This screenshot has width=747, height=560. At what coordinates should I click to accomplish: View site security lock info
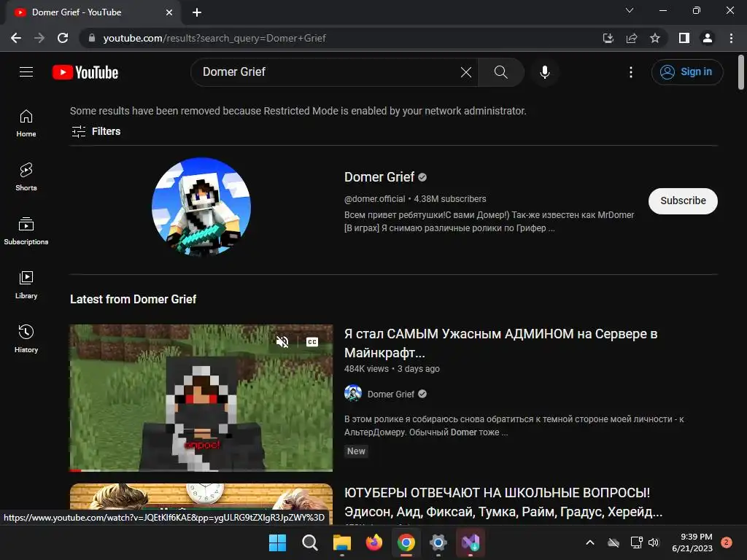click(92, 38)
